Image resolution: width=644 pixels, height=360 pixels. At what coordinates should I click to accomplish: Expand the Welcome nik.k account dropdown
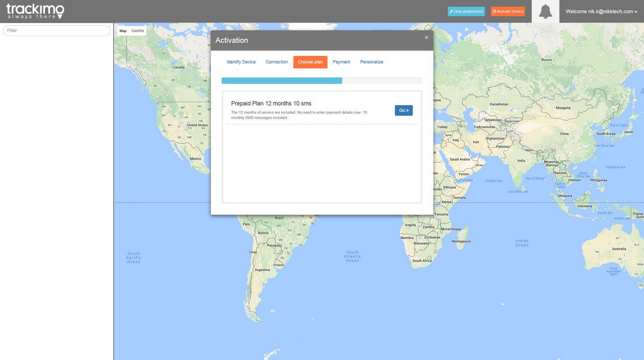click(602, 11)
